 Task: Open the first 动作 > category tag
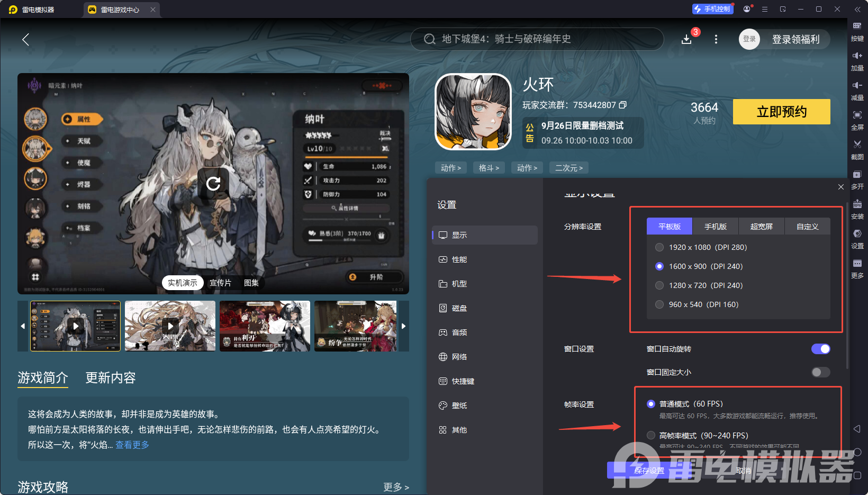click(x=451, y=168)
